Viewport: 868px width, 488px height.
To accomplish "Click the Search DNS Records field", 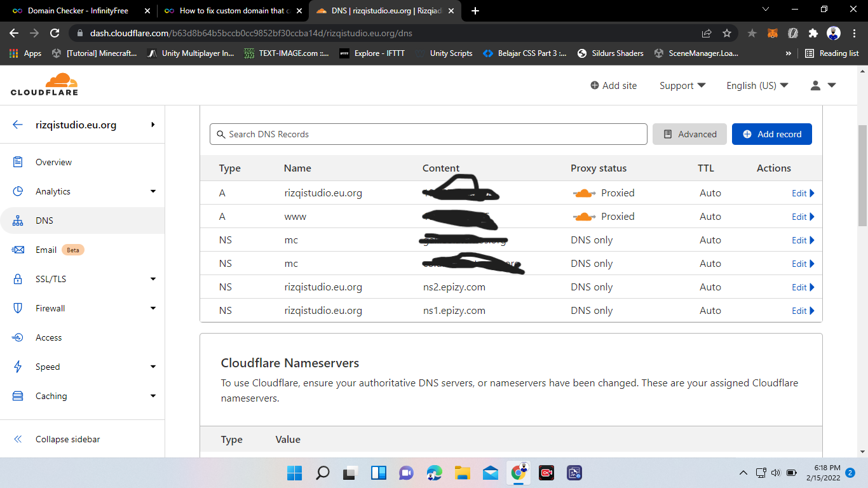I will 428,134.
